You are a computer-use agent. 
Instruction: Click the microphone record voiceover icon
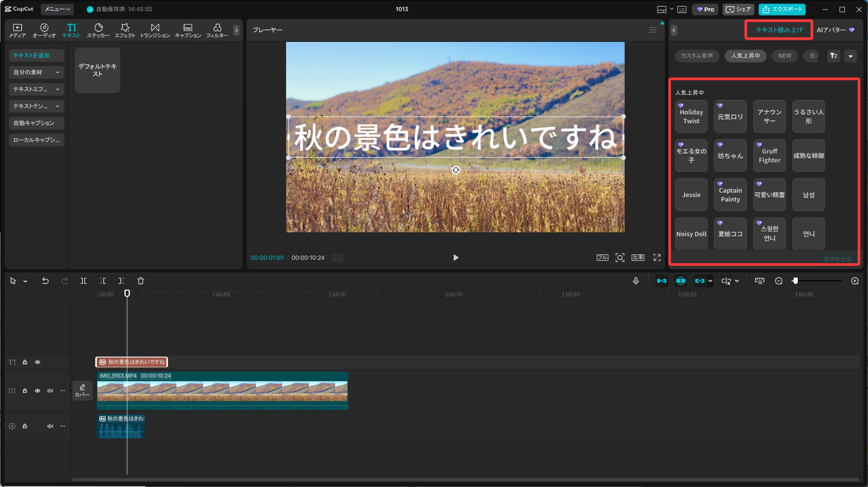(x=636, y=281)
